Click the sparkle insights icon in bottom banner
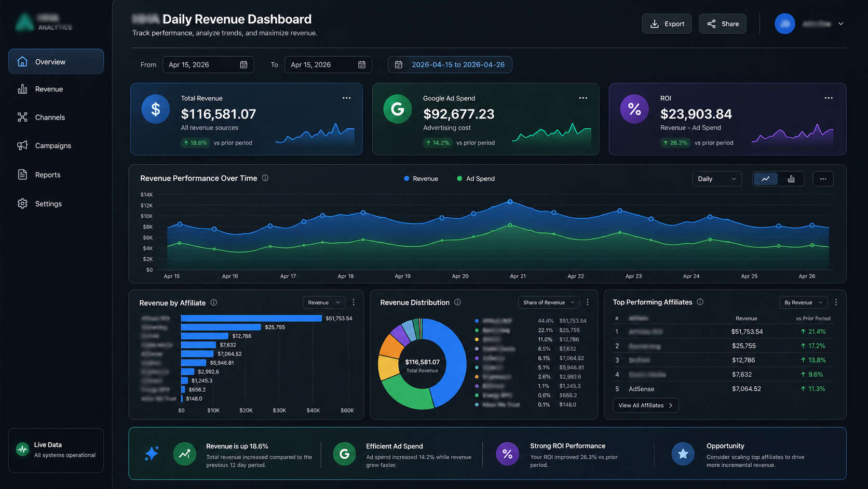Viewport: 868px width, 489px height. (x=152, y=454)
